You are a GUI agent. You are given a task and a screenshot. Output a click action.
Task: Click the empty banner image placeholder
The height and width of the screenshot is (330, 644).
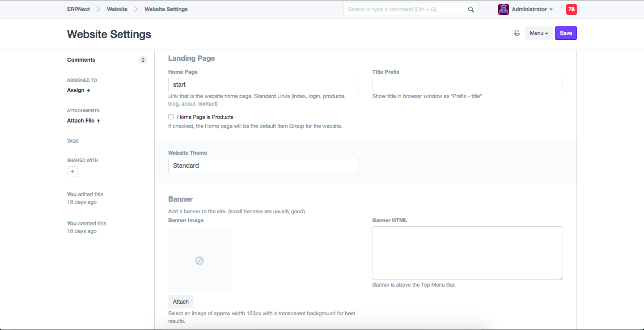(199, 261)
